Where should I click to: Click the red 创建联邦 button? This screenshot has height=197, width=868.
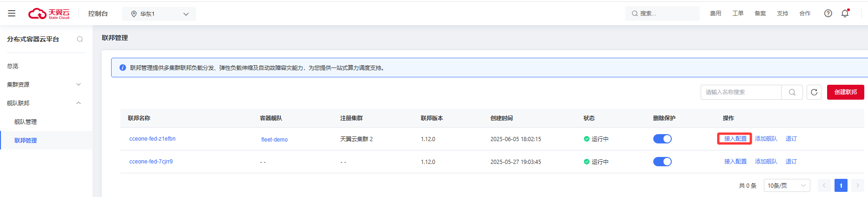click(x=845, y=92)
